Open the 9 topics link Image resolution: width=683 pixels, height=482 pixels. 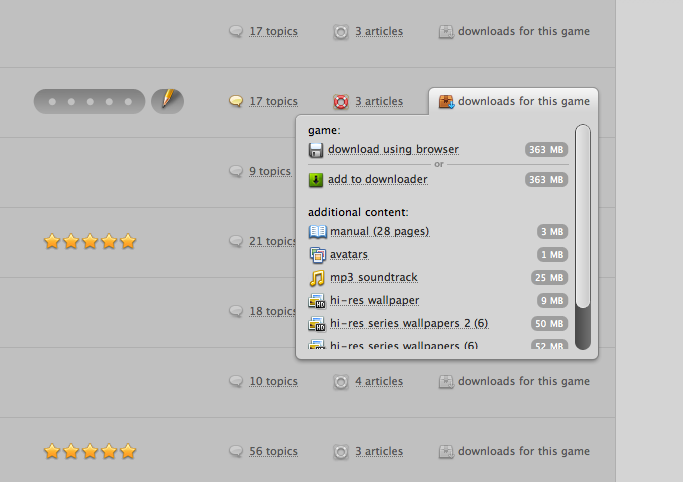(x=270, y=171)
